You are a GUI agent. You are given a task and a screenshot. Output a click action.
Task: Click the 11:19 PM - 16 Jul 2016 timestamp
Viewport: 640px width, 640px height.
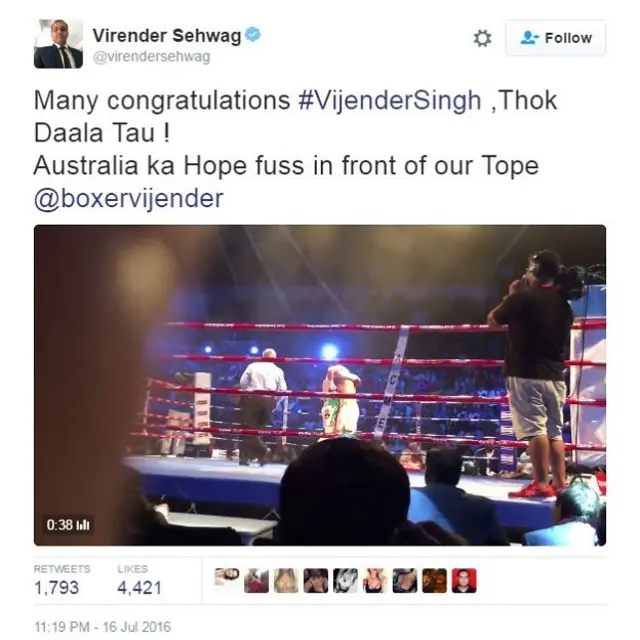[x=102, y=627]
